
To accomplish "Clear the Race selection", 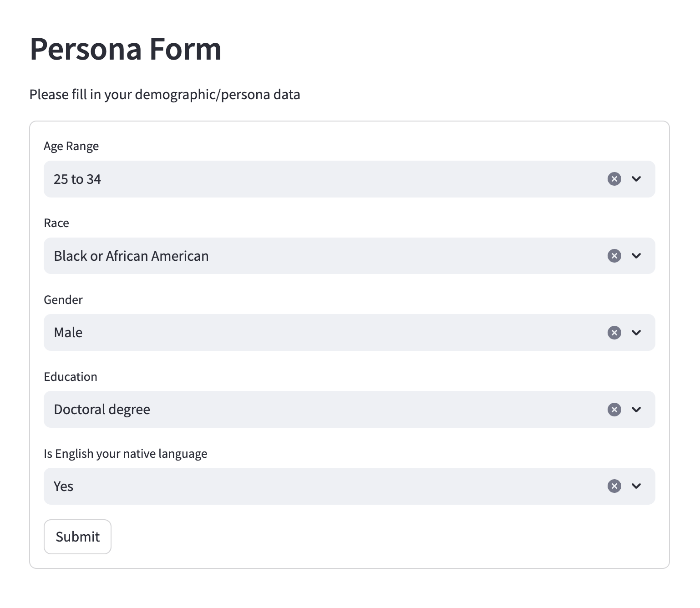I will (x=614, y=256).
